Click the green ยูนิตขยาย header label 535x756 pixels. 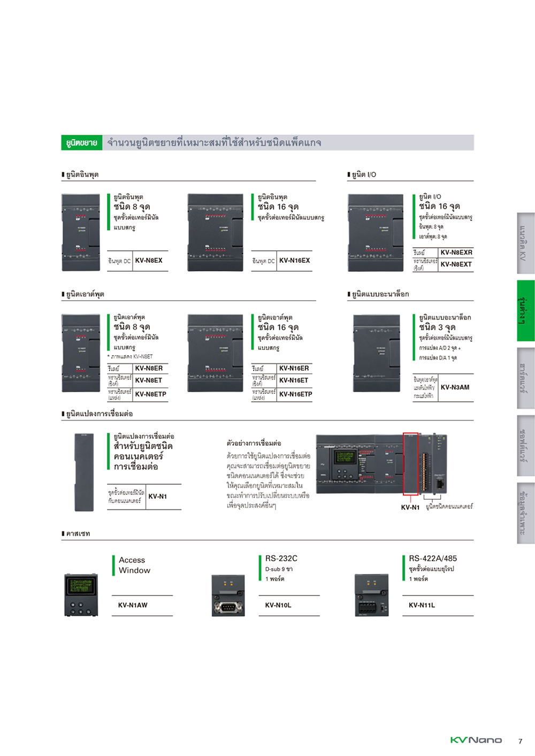[x=81, y=143]
